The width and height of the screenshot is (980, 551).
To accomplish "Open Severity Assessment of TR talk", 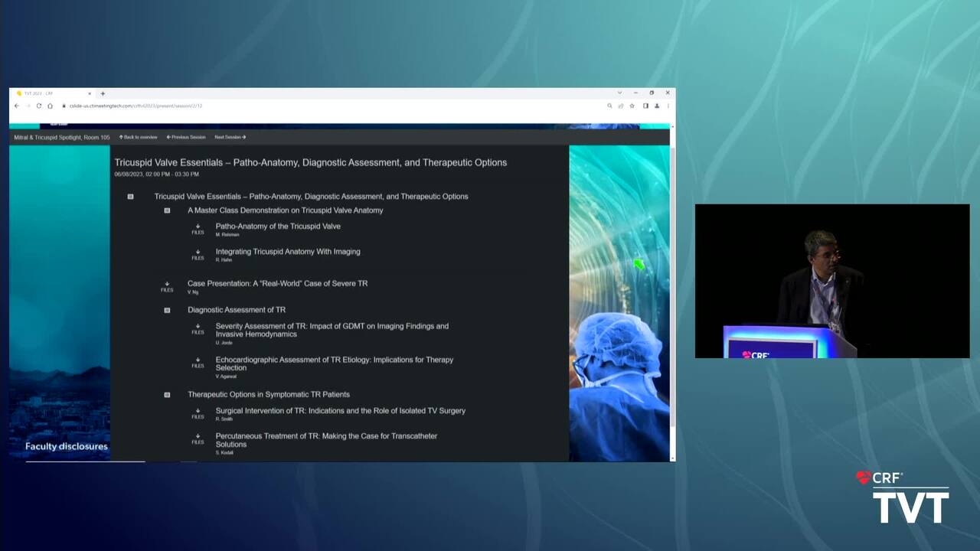I will pyautogui.click(x=332, y=331).
